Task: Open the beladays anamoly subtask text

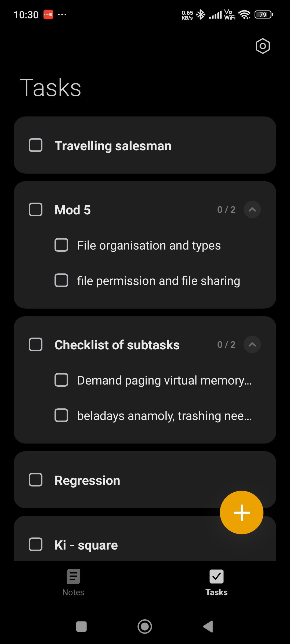Action: [x=164, y=416]
